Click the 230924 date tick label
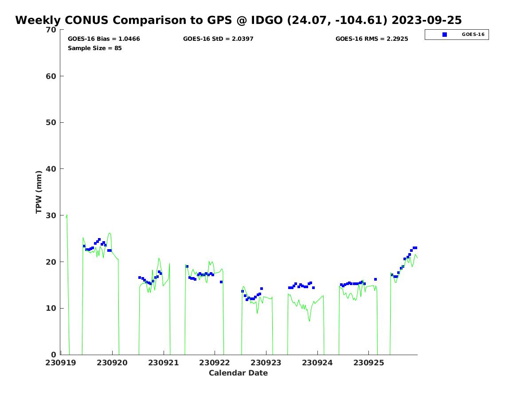The height and width of the screenshot is (399, 532). [x=317, y=363]
